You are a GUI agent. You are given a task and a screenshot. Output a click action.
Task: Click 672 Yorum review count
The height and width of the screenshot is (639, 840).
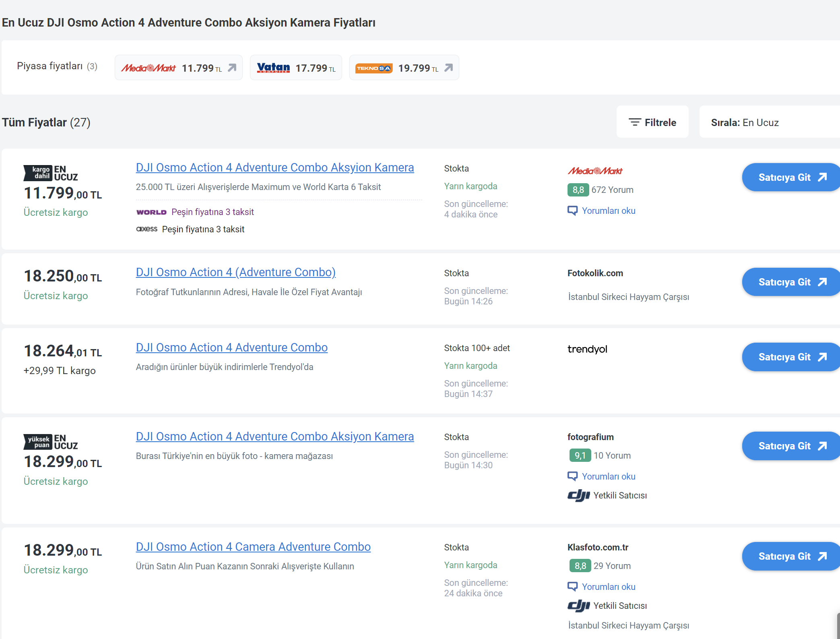pyautogui.click(x=612, y=190)
